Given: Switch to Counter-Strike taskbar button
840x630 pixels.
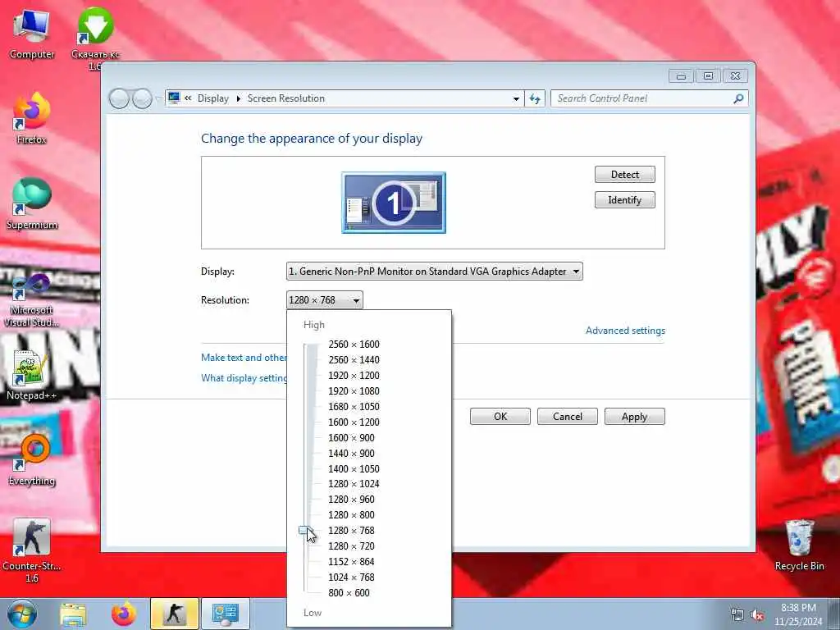Looking at the screenshot, I should 174,614.
